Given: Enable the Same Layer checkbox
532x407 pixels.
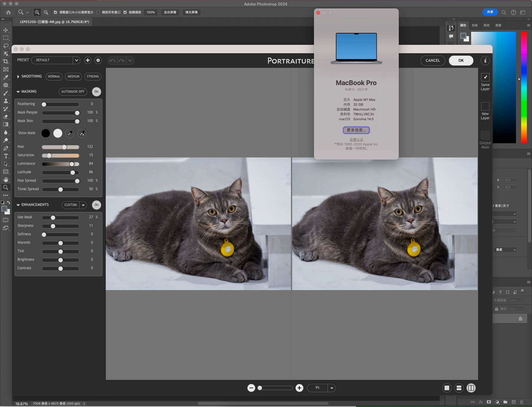Looking at the screenshot, I should (485, 77).
